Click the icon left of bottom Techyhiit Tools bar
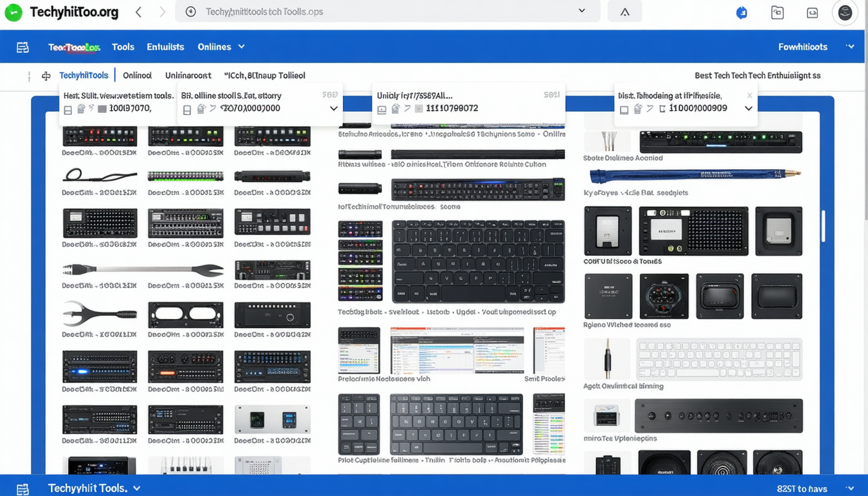Image resolution: width=868 pixels, height=496 pixels. pos(23,488)
